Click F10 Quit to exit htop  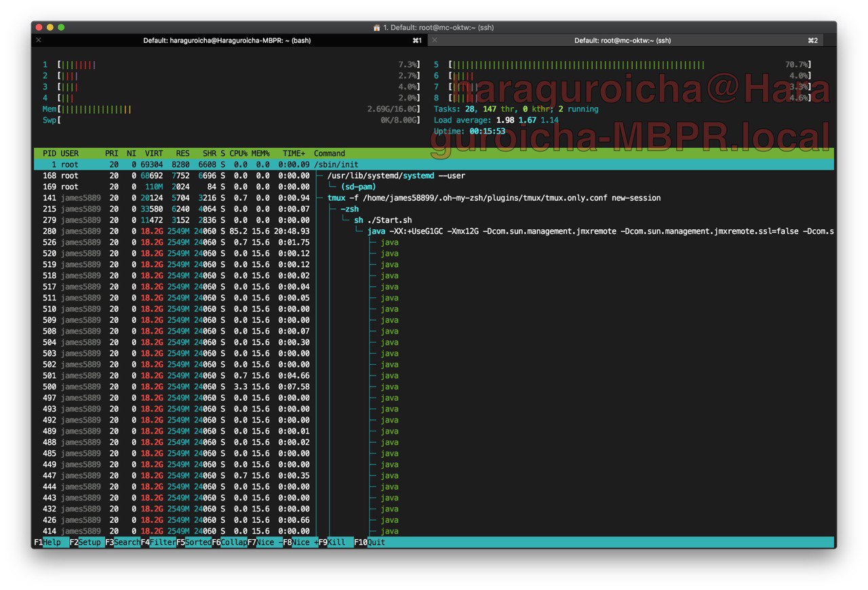(x=370, y=543)
